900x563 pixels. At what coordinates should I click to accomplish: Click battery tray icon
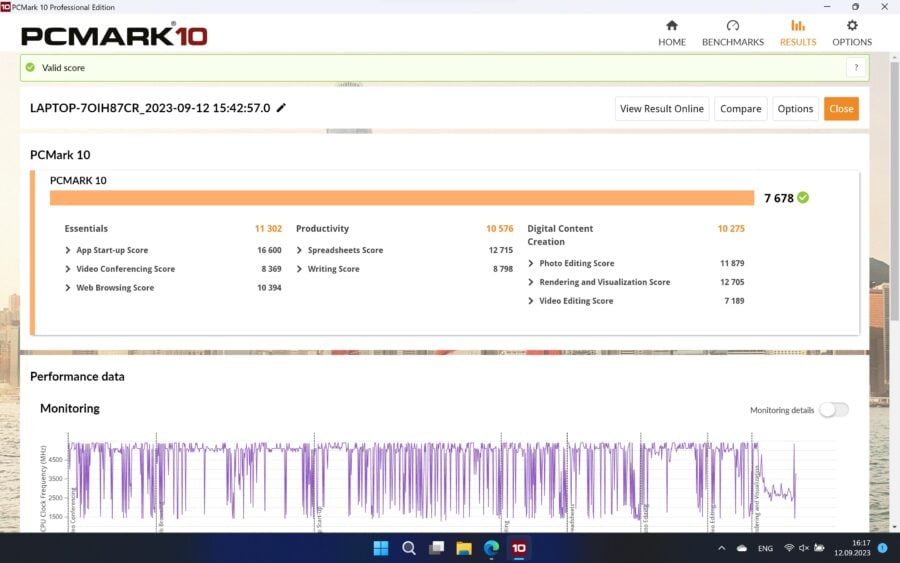(x=819, y=548)
